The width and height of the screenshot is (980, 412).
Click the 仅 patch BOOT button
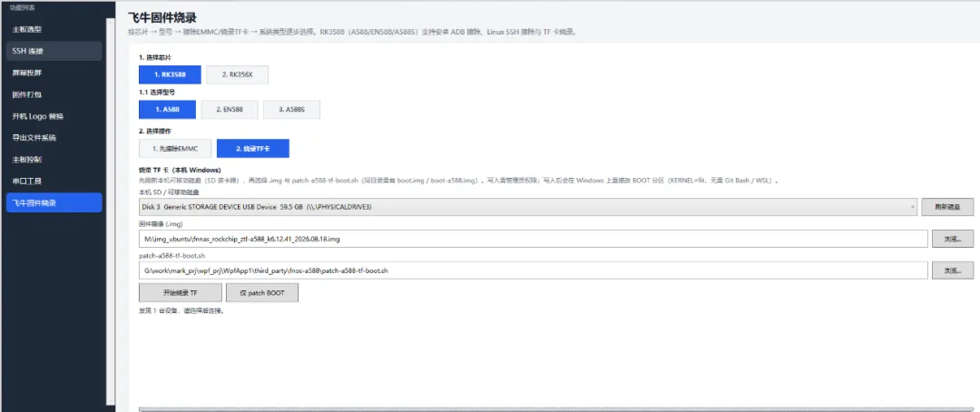[x=262, y=292]
